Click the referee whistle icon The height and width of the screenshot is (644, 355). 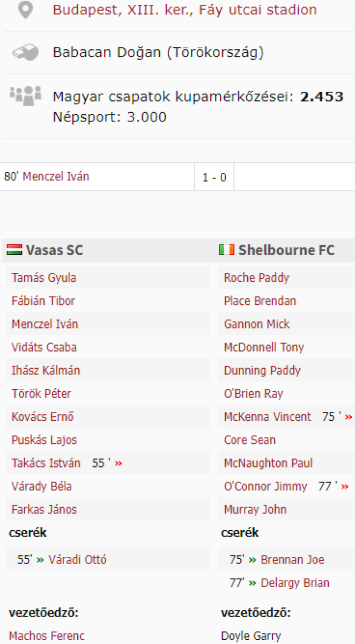coord(25,52)
